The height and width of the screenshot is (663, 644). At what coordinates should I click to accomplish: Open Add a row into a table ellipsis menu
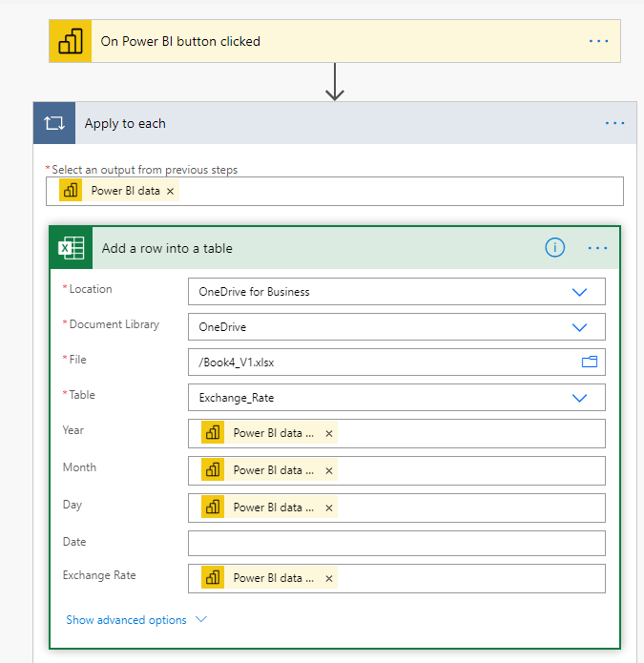coord(598,248)
